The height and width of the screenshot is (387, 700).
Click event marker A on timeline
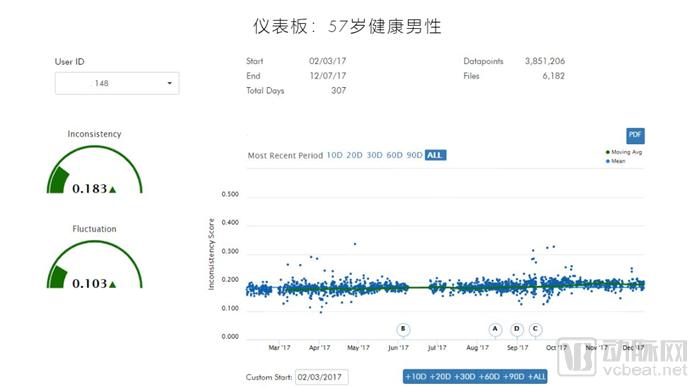[x=495, y=329]
